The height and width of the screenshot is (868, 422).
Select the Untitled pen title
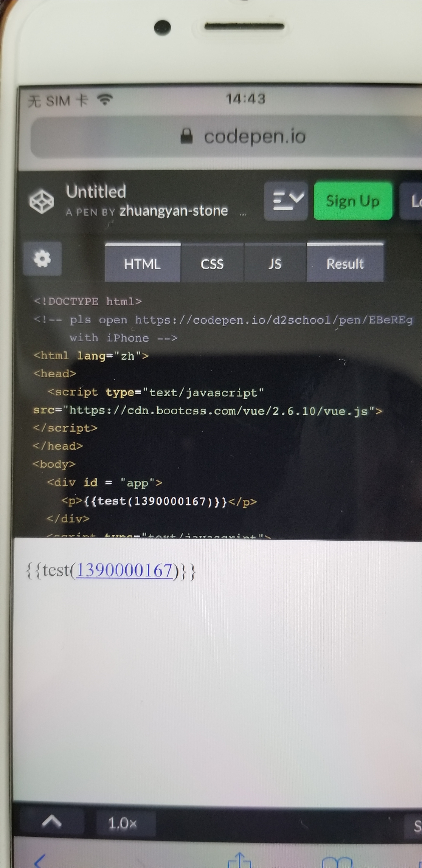[96, 191]
